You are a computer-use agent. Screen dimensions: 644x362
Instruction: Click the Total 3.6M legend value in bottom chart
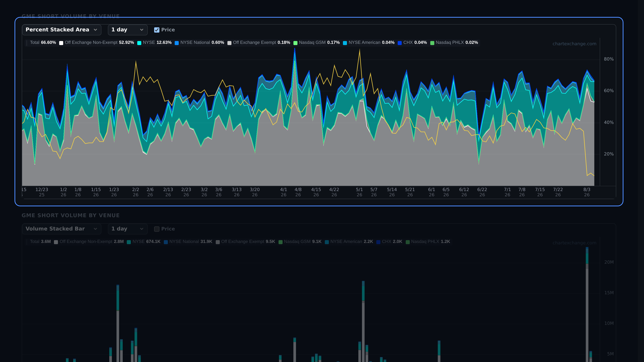point(40,242)
